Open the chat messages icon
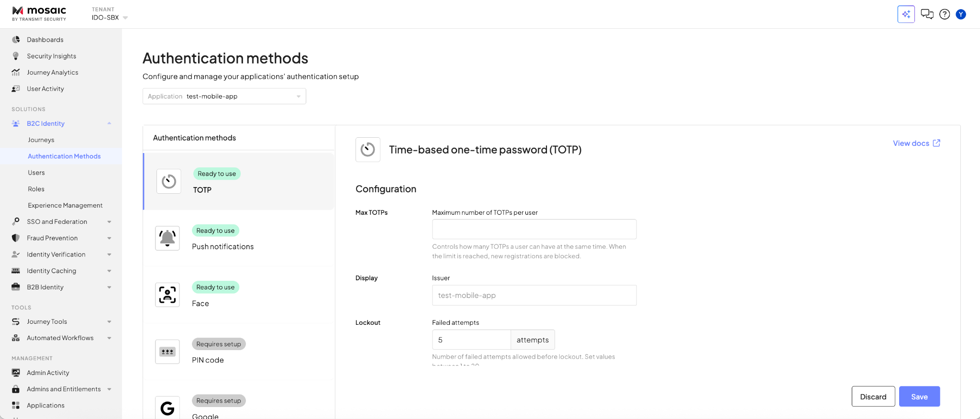Screen dimensions: 980x419 click(x=927, y=14)
